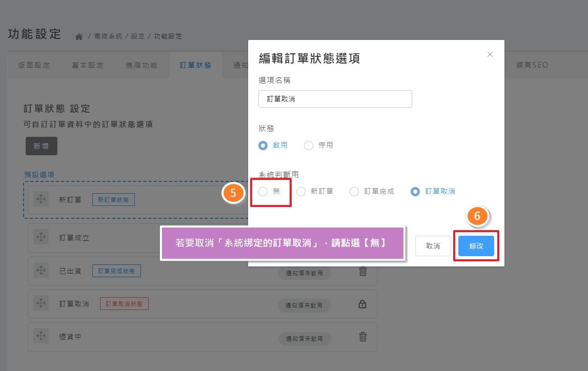This screenshot has width=588, height=371.
Task: Click the 選項名稱 text field
Action: pos(335,99)
